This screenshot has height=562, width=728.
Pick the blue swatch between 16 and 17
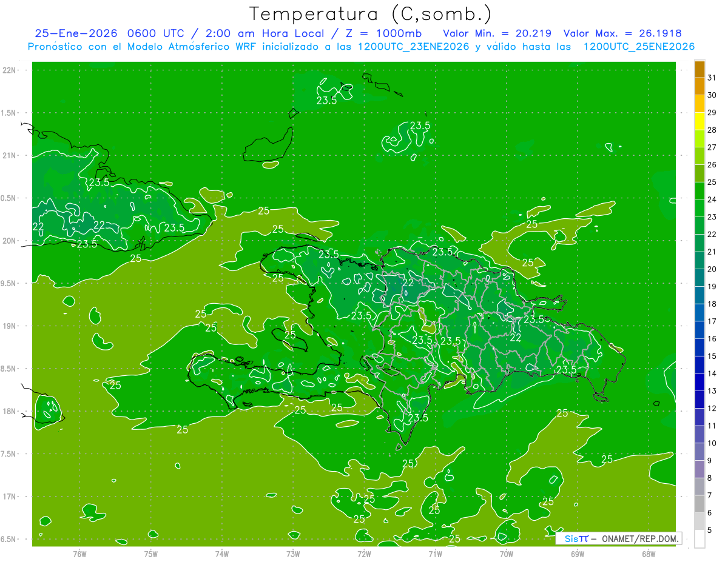click(699, 330)
